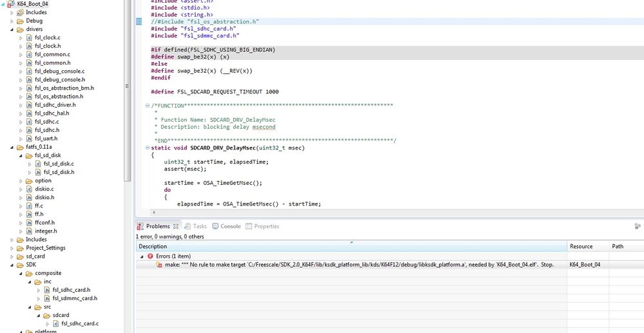Expand the Project_Settings folder
This screenshot has width=644, height=333.
[x=12, y=248]
